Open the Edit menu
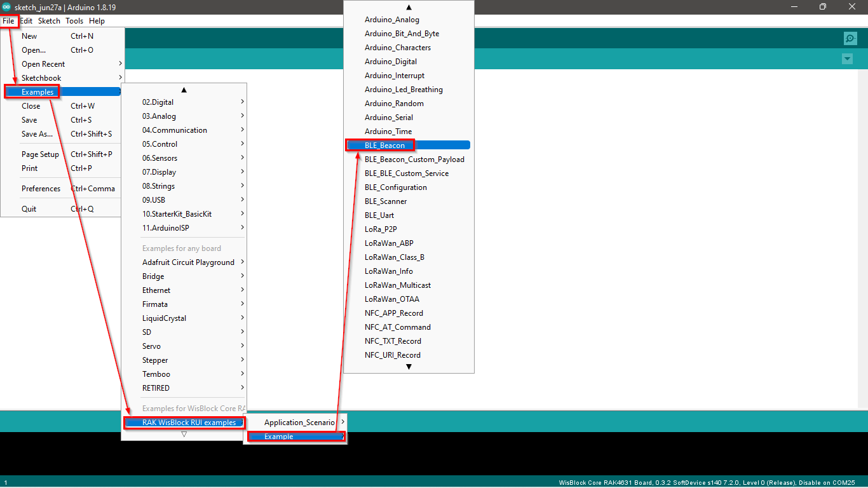868x488 pixels. pyautogui.click(x=26, y=21)
